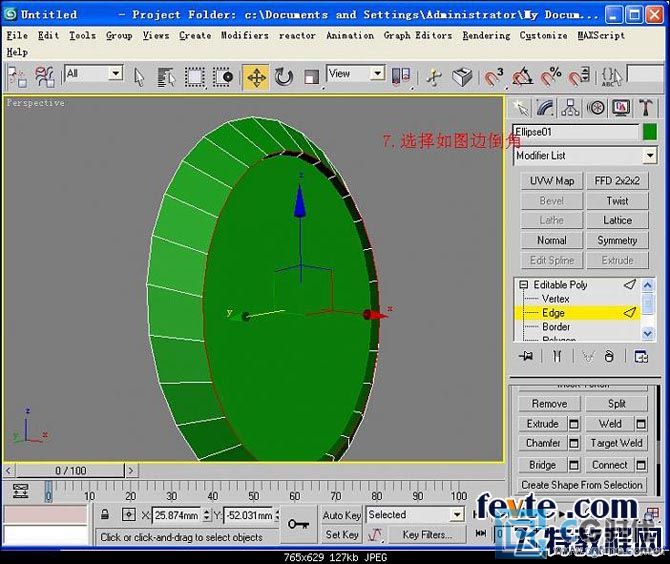Viewport: 670px width, 564px height.
Task: Toggle Angle Snap
Action: point(522,77)
